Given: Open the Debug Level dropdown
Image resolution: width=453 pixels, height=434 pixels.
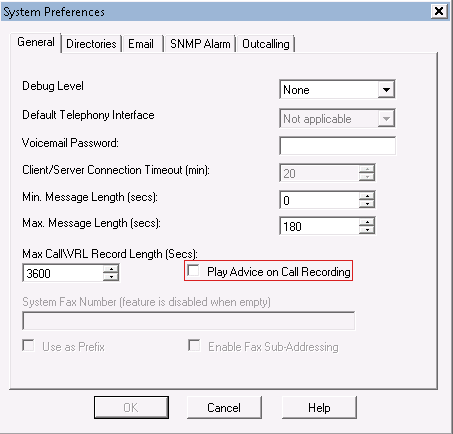Looking at the screenshot, I should click(386, 89).
